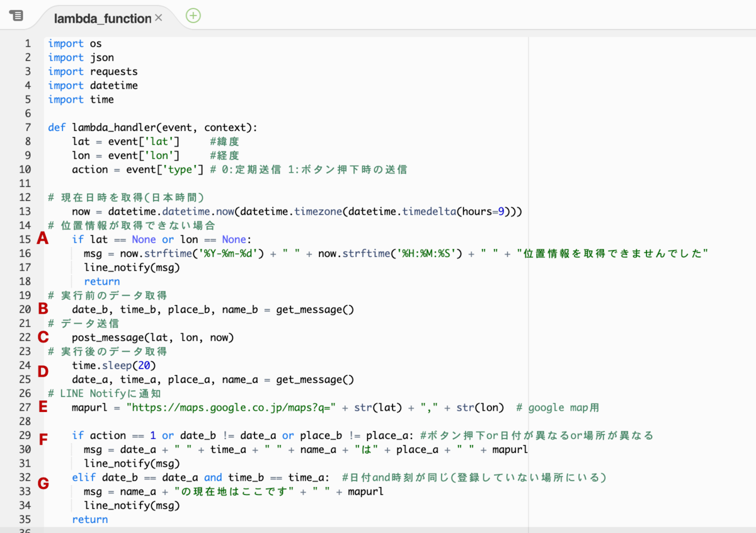
Task: Close the lambda_function tab
Action: click(x=159, y=18)
